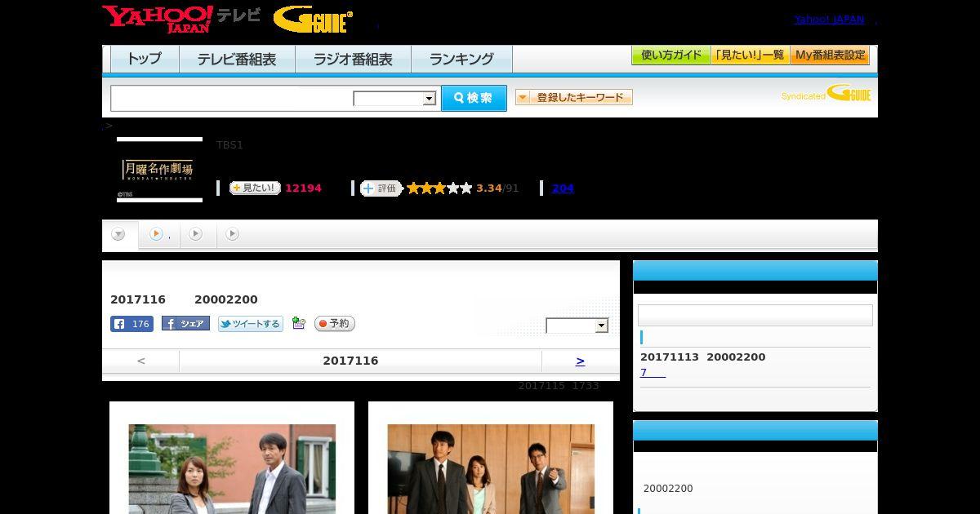Click the yellow G-GUIDE logo in header
The height and width of the screenshot is (514, 980).
[314, 20]
